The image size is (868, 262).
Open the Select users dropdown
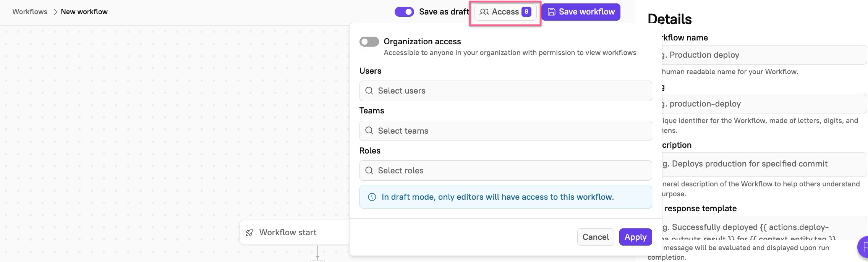pos(505,91)
